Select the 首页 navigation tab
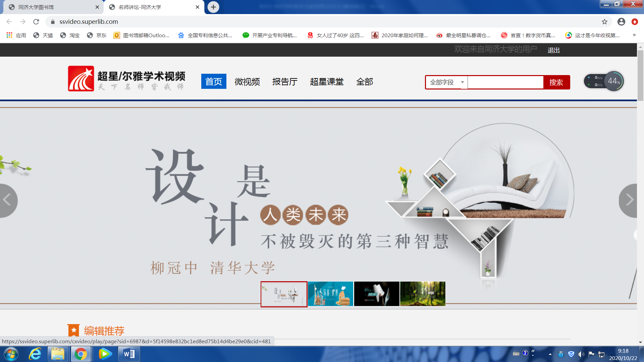Image resolution: width=644 pixels, height=362 pixels. [214, 81]
